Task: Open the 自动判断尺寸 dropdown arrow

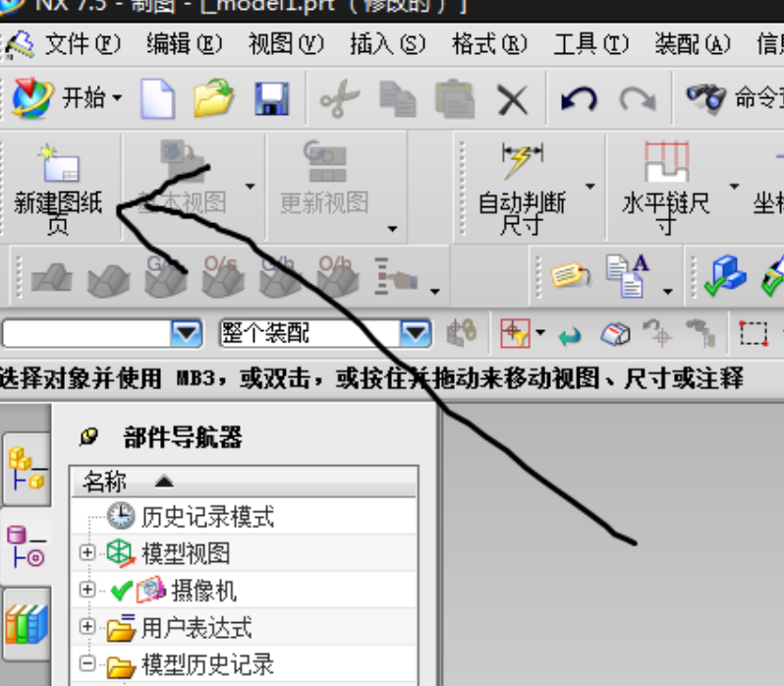Action: (x=590, y=187)
